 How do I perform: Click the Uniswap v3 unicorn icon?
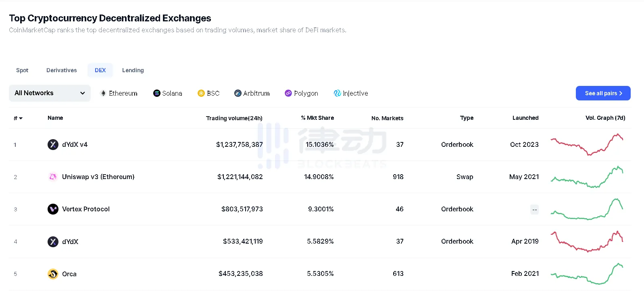pyautogui.click(x=53, y=177)
